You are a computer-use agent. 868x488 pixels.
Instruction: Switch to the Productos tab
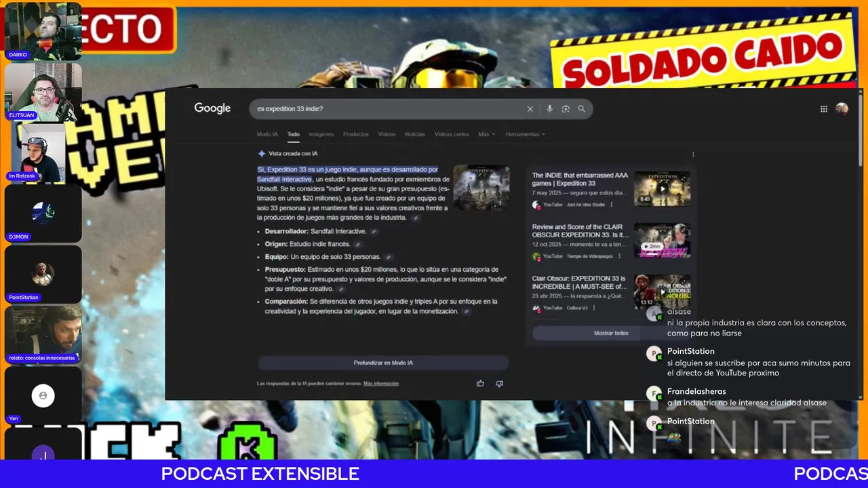coord(355,134)
